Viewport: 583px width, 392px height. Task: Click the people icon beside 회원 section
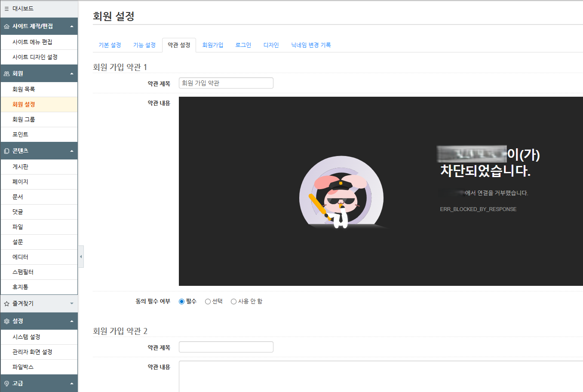click(6, 74)
